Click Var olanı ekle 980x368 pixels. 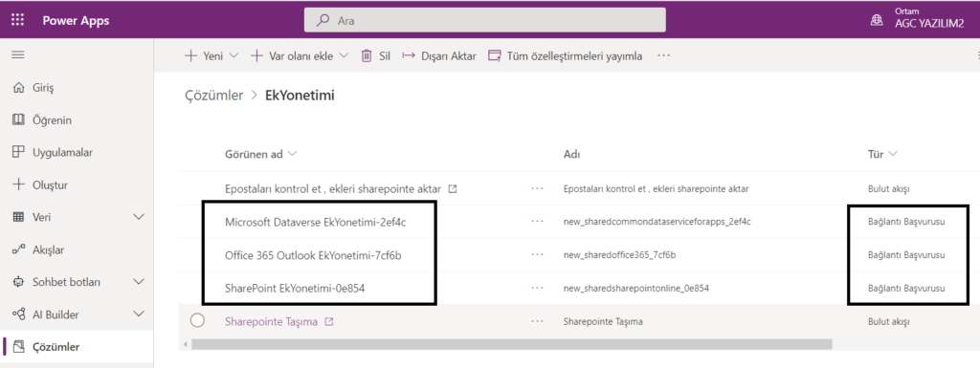293,55
